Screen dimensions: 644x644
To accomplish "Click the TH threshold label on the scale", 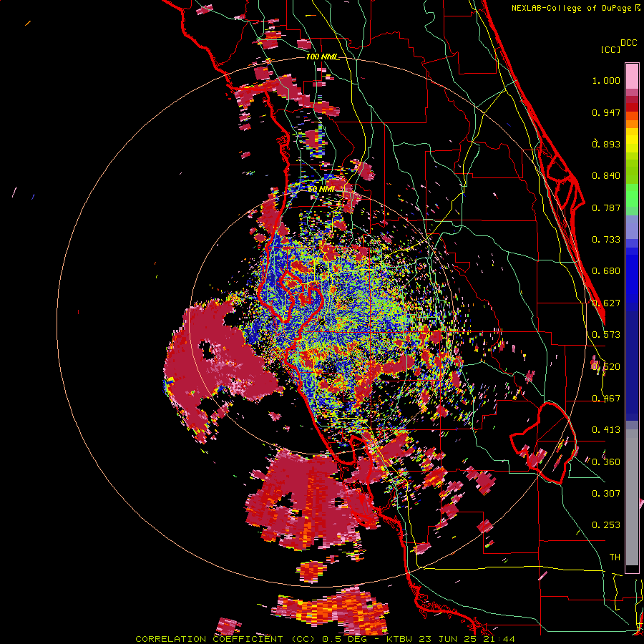I will [x=615, y=557].
